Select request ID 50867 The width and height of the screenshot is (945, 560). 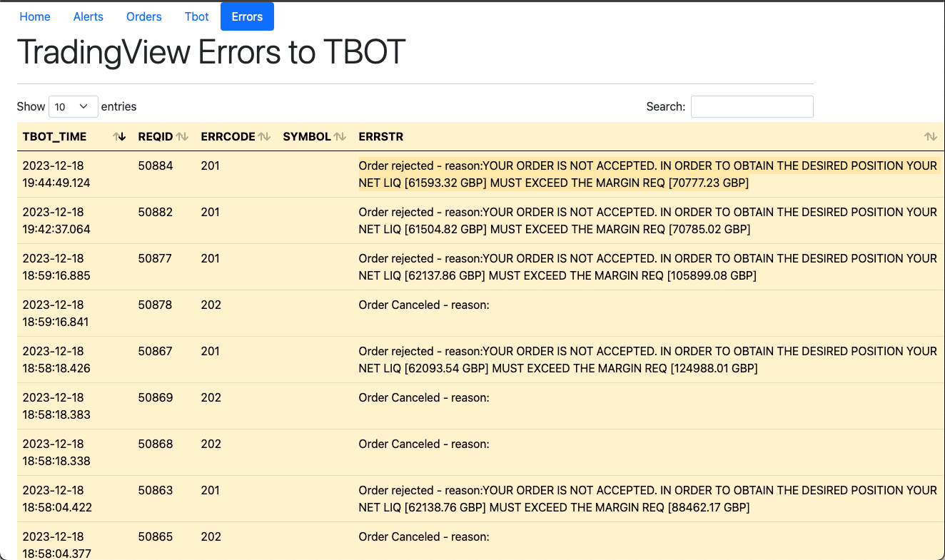[x=155, y=351]
